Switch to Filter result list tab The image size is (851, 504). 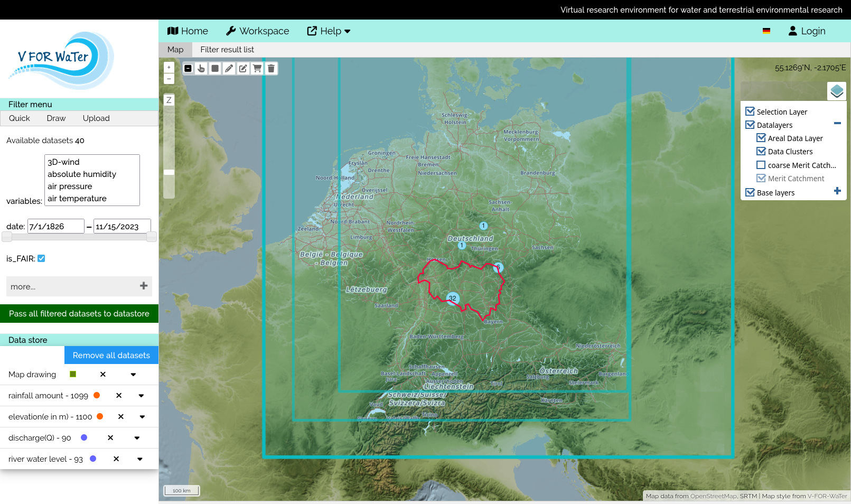[x=227, y=50]
